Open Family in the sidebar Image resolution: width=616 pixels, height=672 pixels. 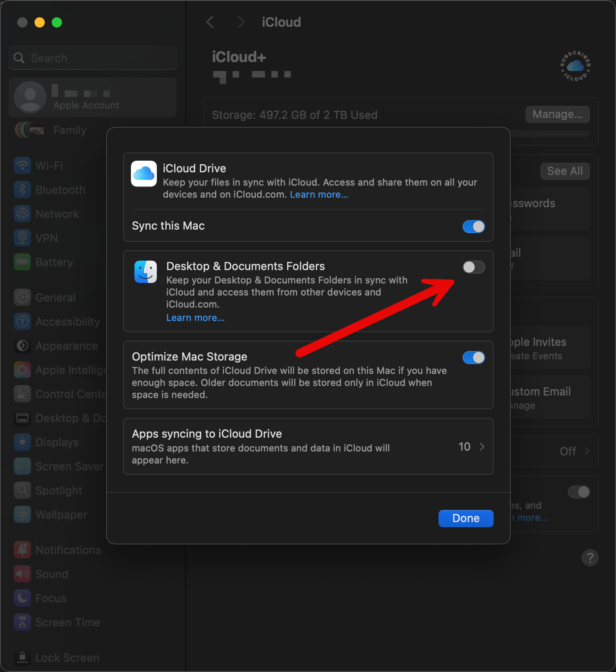pyautogui.click(x=93, y=130)
